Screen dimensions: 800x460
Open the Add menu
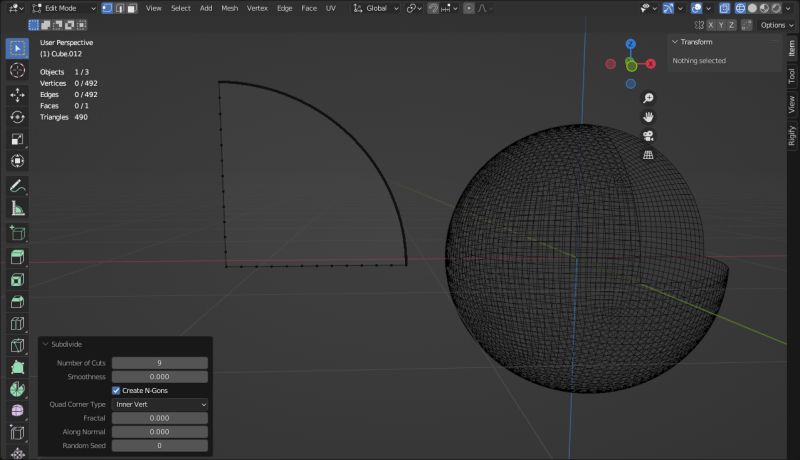(x=206, y=8)
